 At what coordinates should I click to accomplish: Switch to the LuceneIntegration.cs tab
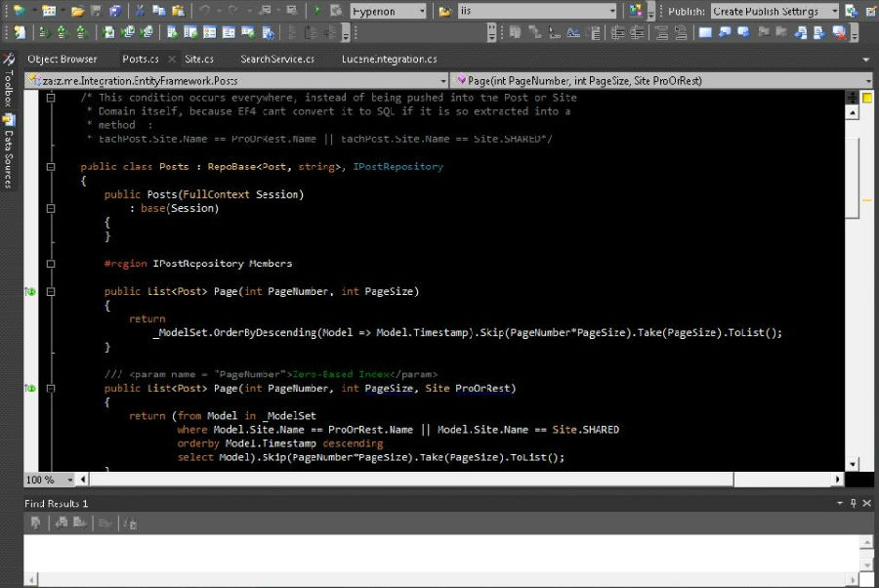coord(389,59)
